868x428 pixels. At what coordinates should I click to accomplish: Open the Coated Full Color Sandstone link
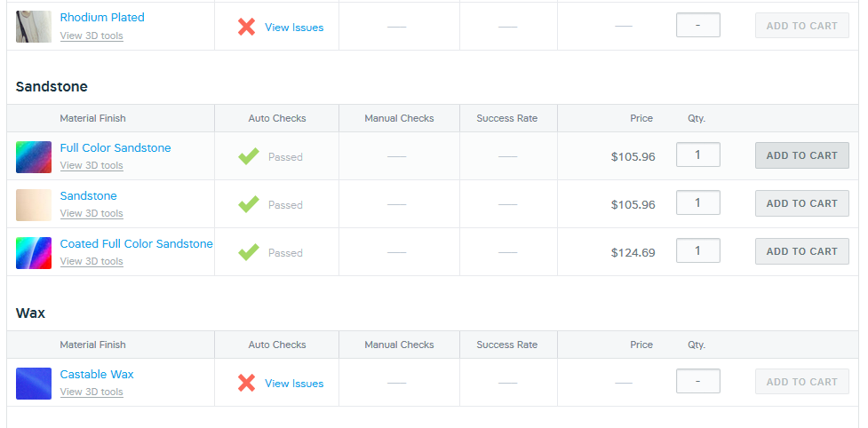point(136,244)
